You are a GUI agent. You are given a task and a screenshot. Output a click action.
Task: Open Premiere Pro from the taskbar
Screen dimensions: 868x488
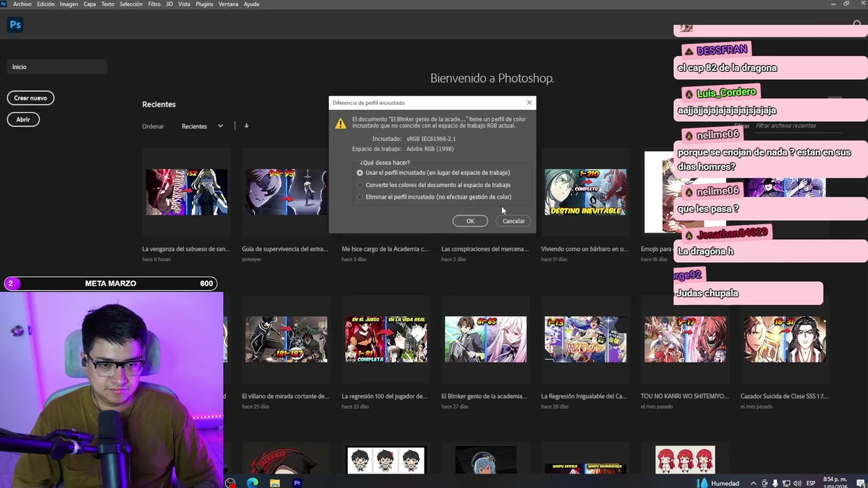[x=297, y=483]
